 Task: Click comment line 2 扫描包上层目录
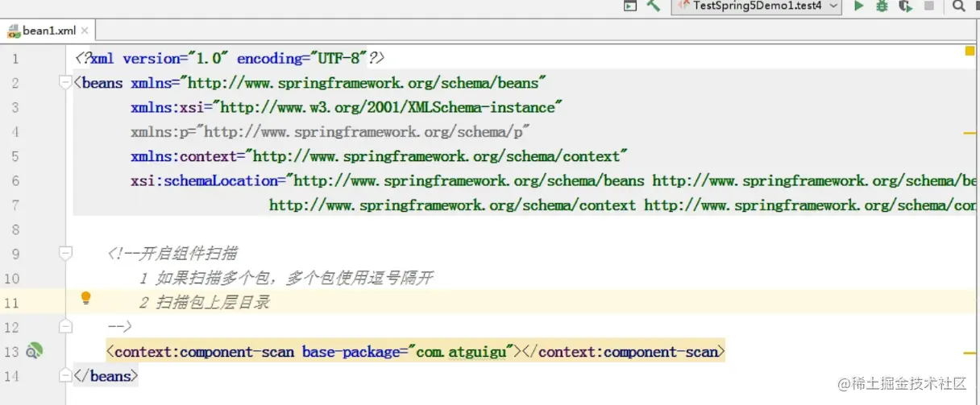204,303
